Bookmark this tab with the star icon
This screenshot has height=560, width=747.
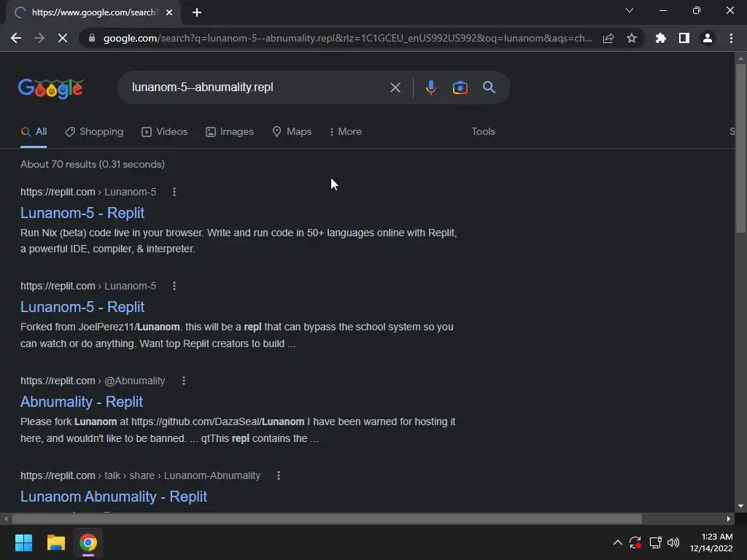pyautogui.click(x=632, y=38)
